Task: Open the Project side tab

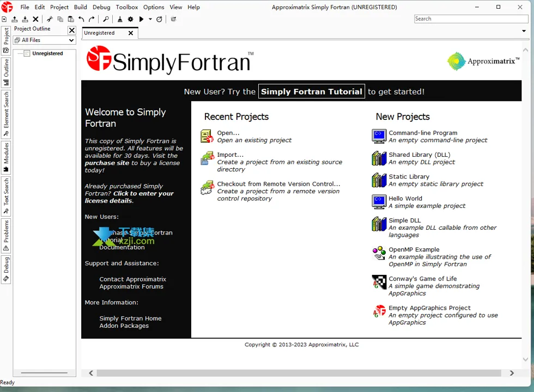Action: [6, 40]
